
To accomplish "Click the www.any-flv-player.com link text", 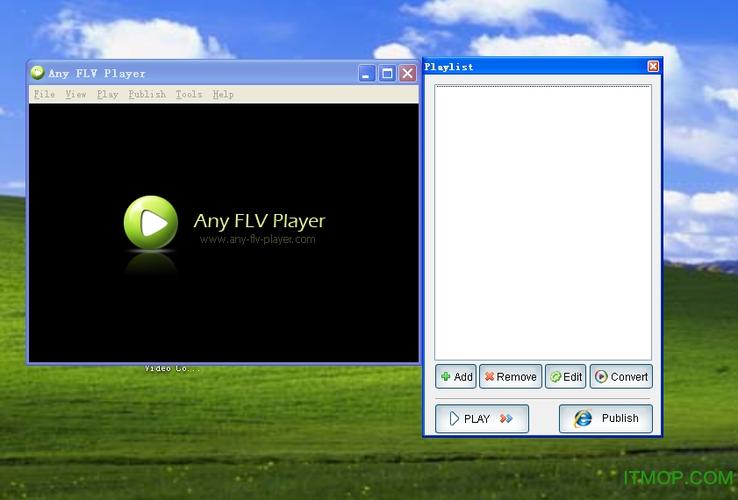I will 257,239.
